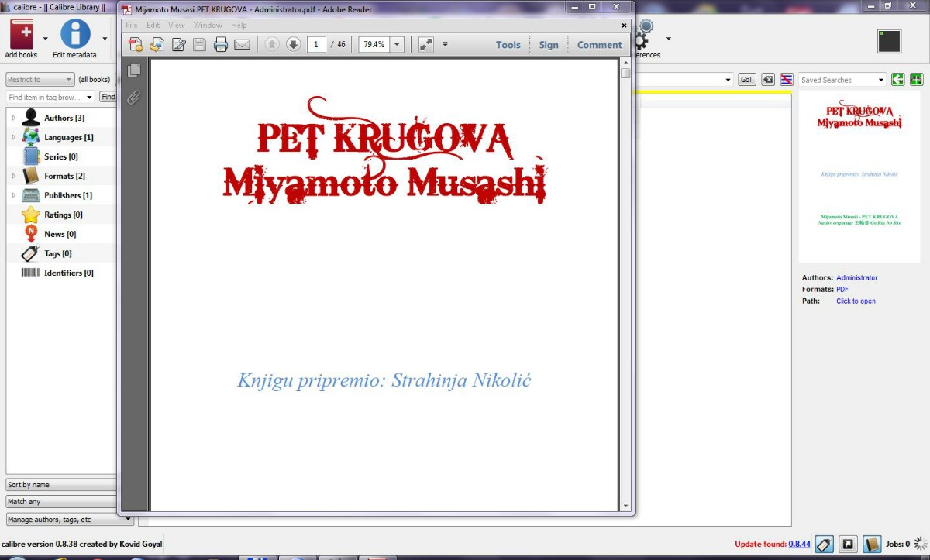Viewport: 930px width, 560px height.
Task: Toggle the search highlight striped icon
Action: (787, 79)
